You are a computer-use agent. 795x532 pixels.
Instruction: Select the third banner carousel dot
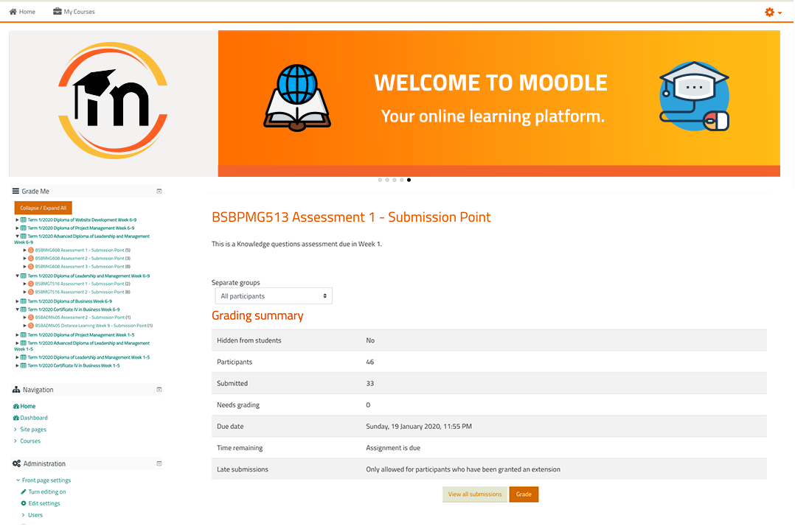coord(395,180)
